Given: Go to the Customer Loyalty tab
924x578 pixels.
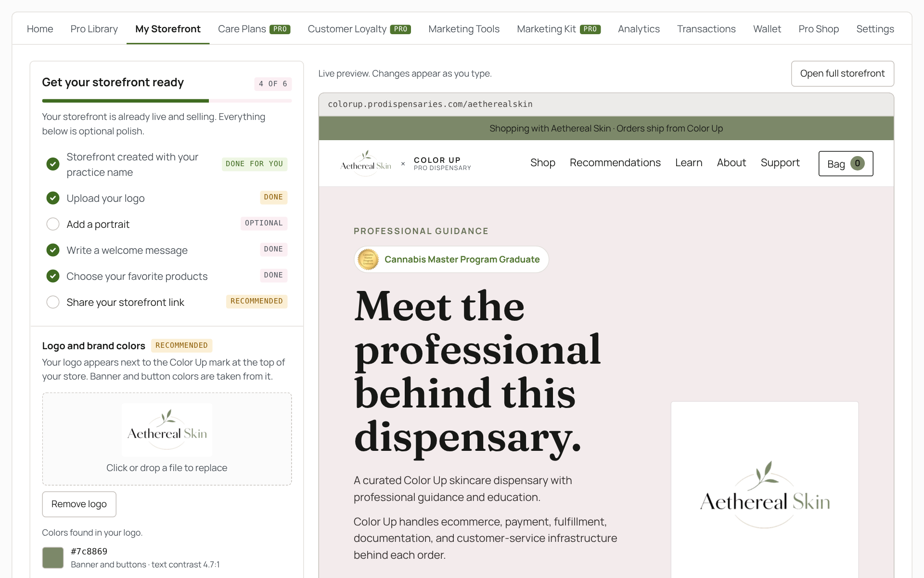Looking at the screenshot, I should coord(359,29).
